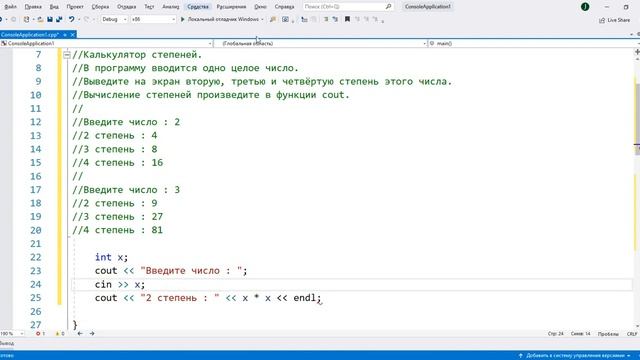Click the Save file icon
Screen dimensions: 640x360
click(50, 19)
